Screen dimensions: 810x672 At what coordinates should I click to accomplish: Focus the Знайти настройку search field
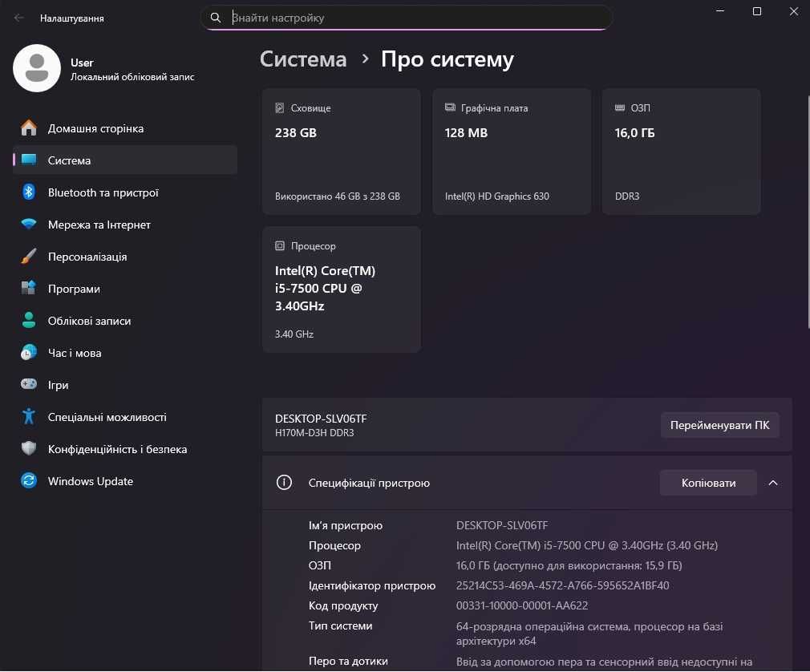[406, 18]
